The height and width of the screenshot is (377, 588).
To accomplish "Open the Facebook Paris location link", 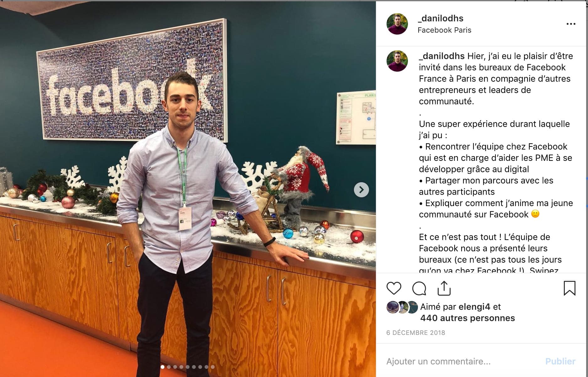I will [444, 30].
